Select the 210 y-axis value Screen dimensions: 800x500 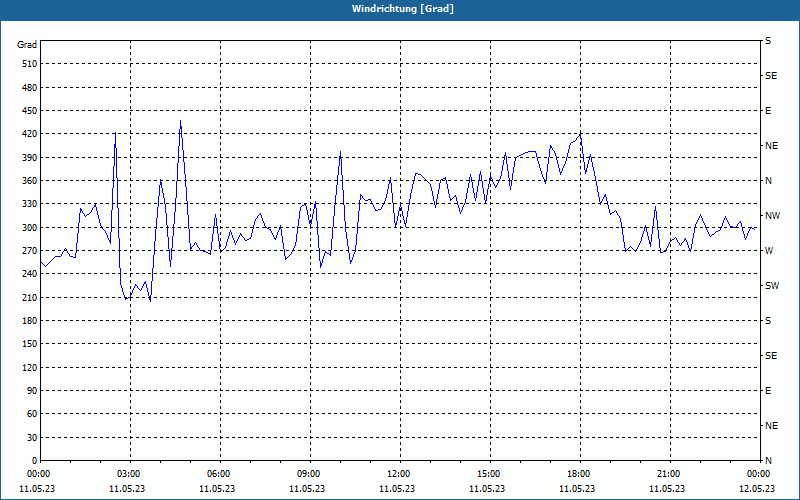pyautogui.click(x=30, y=297)
